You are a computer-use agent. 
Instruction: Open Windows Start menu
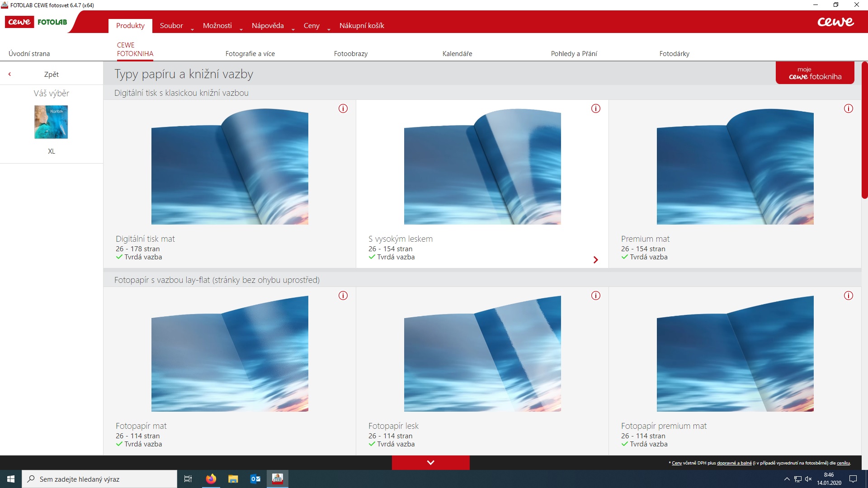tap(11, 479)
